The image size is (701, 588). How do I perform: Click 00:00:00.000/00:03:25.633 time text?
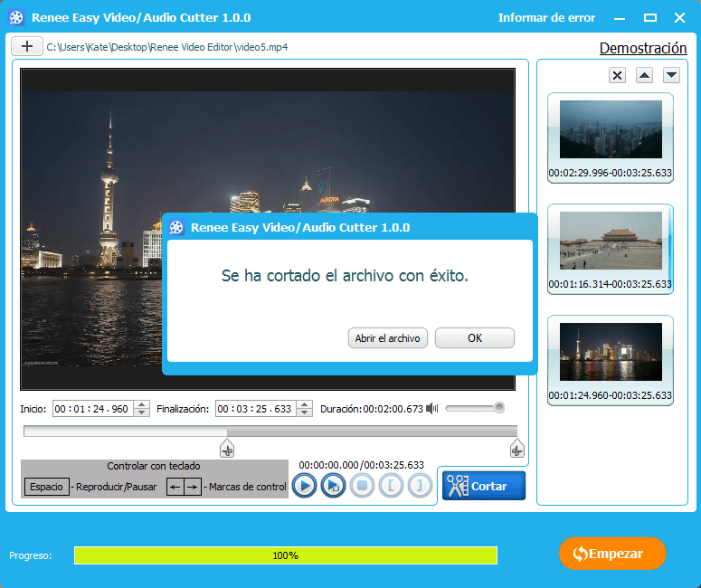(x=361, y=465)
